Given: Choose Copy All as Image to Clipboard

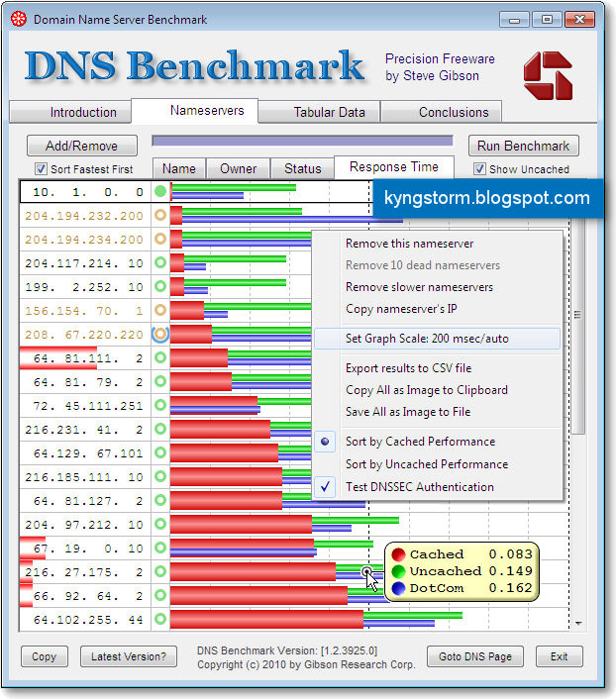Looking at the screenshot, I should coord(438,390).
